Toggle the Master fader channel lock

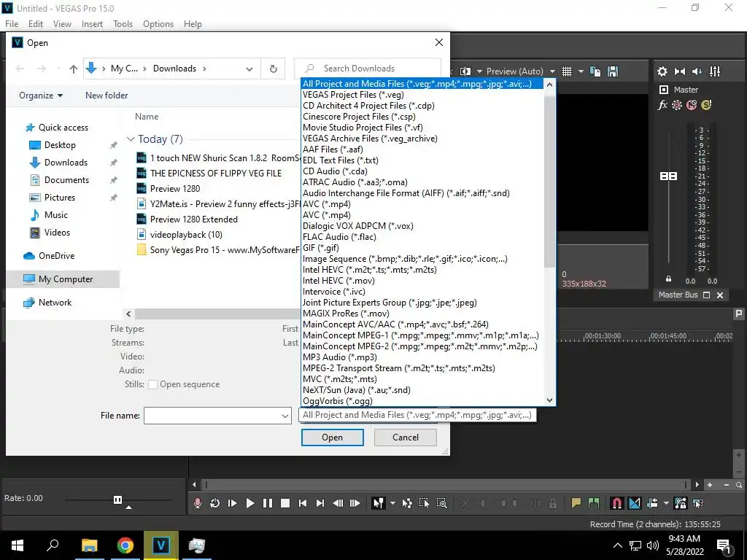pos(668,279)
